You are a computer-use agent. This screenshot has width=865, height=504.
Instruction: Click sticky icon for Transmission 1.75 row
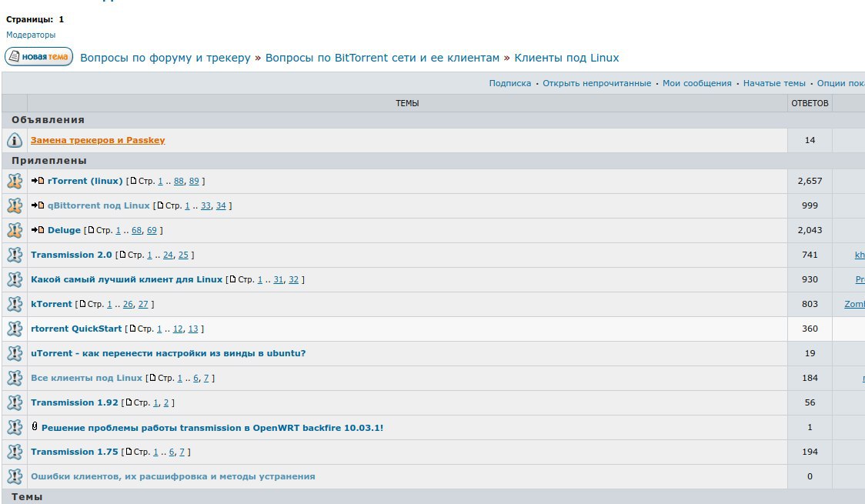[15, 452]
